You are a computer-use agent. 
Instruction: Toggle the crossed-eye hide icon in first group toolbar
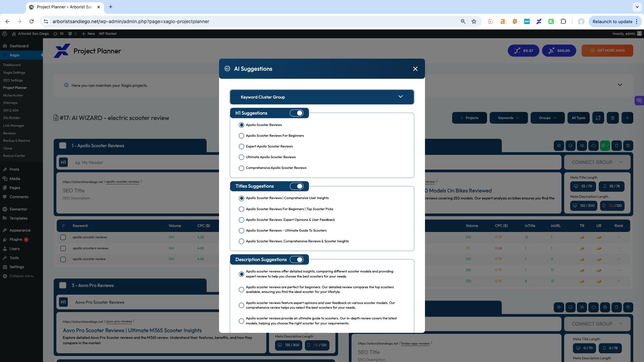[x=582, y=145]
